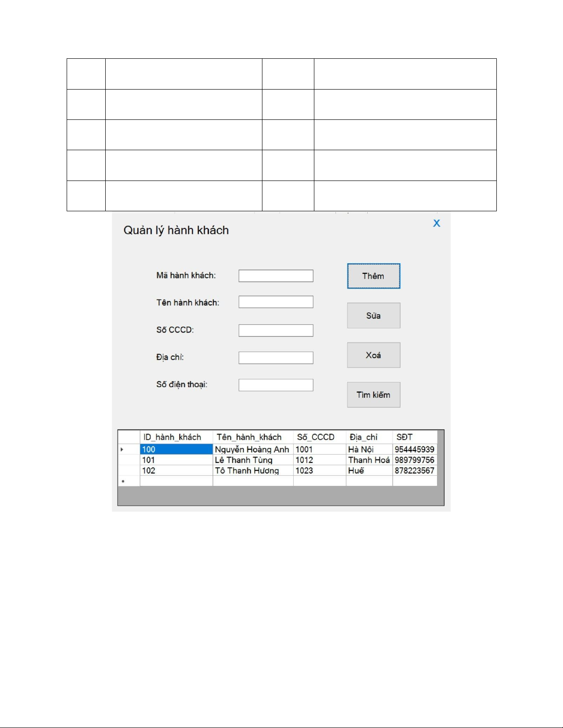563x728 pixels.
Task: Click the cell containing ID 102
Action: pos(176,471)
